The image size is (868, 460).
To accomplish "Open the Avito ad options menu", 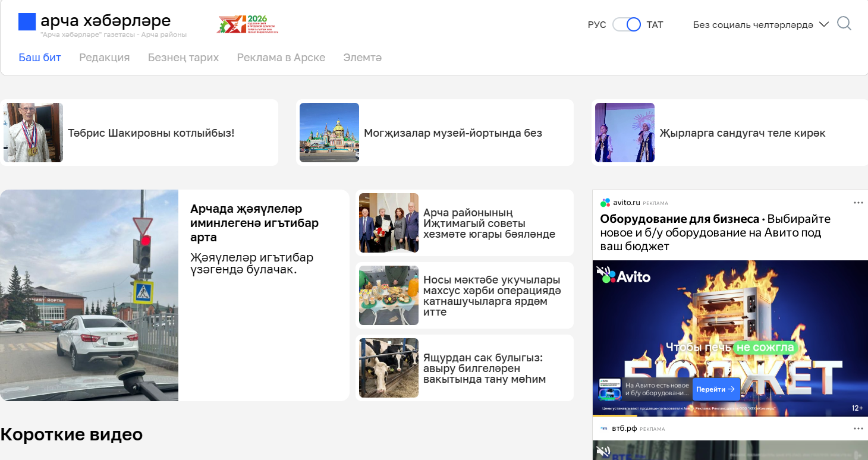I will click(858, 203).
